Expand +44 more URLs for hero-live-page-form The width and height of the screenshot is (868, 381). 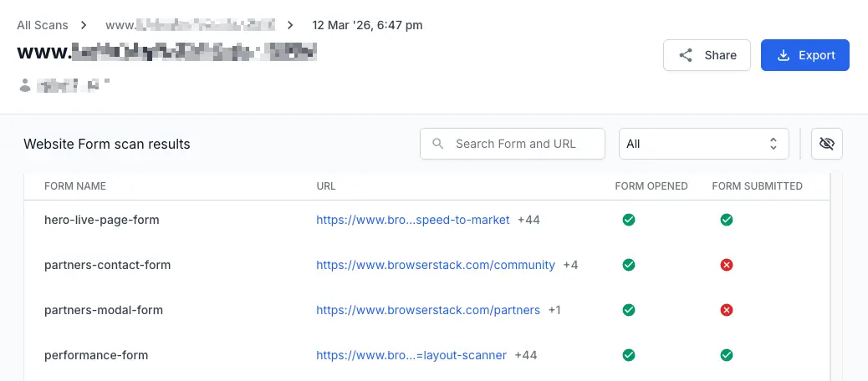pos(528,220)
